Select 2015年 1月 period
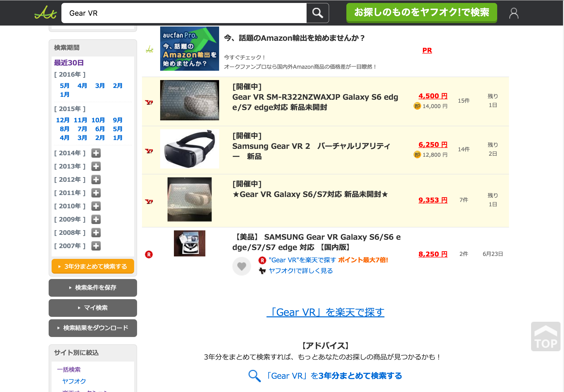 pyautogui.click(x=117, y=138)
